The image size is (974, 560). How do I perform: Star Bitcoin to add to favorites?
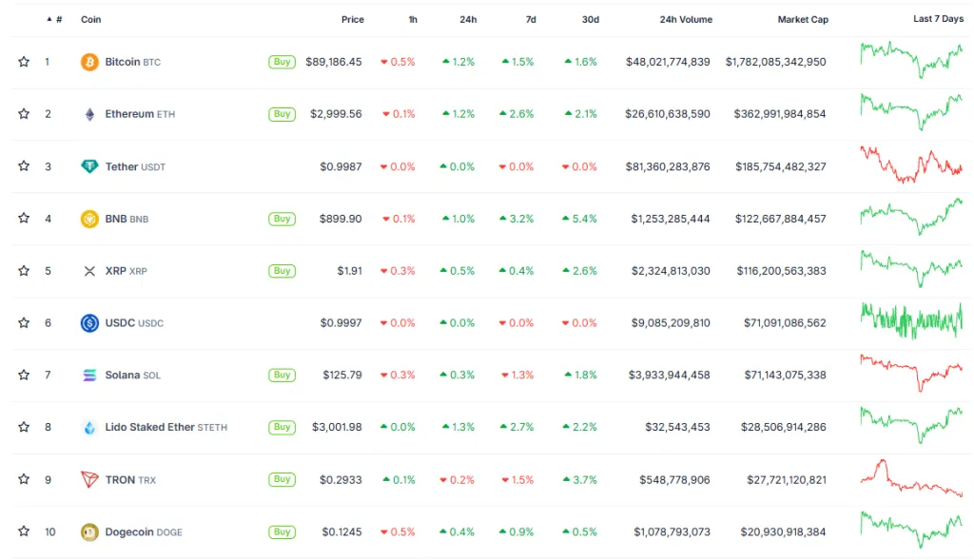pyautogui.click(x=24, y=62)
